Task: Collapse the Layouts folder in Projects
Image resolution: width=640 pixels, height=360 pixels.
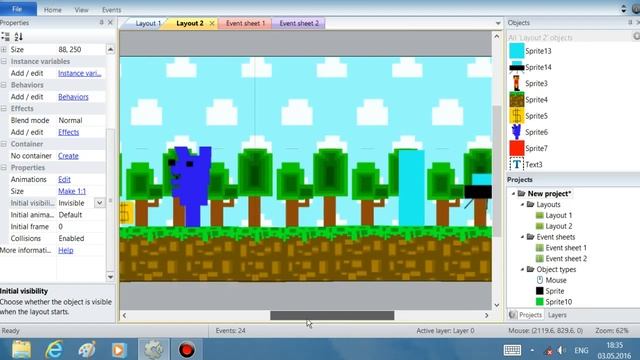Action: click(x=522, y=204)
